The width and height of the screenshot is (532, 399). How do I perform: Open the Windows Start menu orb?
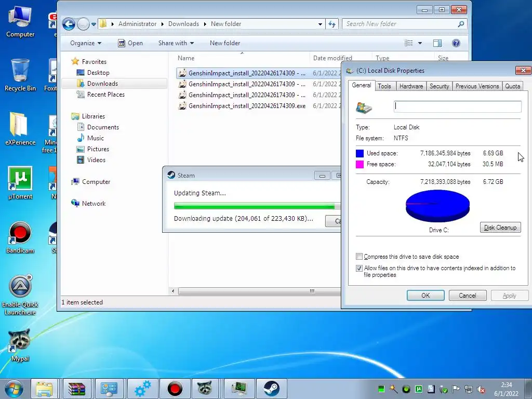(x=14, y=389)
